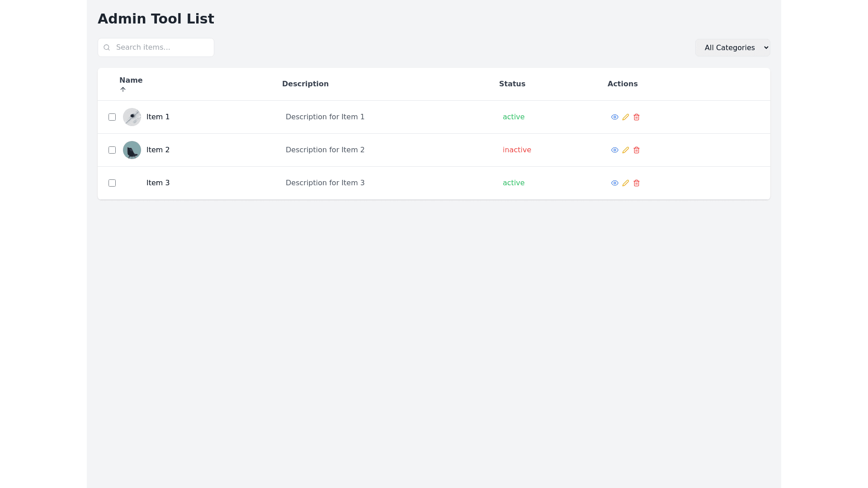Select Item 2 with its checkbox
Image resolution: width=868 pixels, height=488 pixels.
[112, 150]
